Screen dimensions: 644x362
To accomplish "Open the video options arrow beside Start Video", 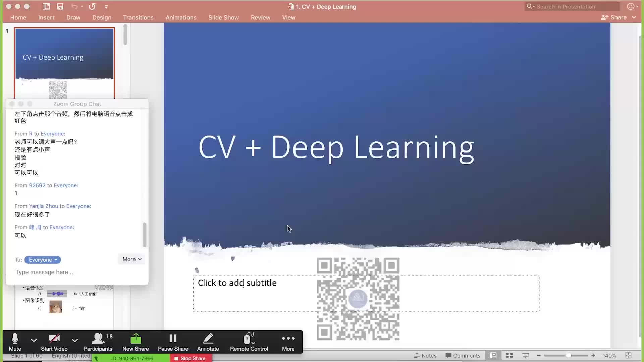I will 75,340.
